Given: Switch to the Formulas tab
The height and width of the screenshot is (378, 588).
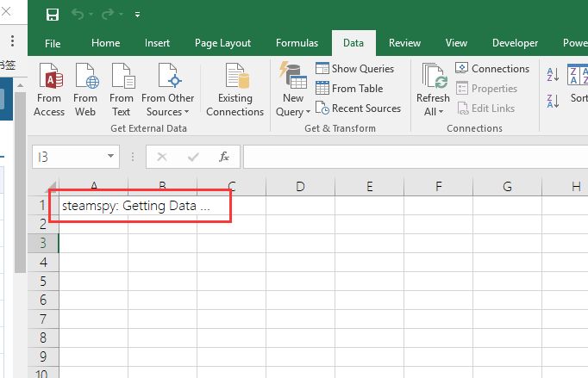Looking at the screenshot, I should click(297, 43).
